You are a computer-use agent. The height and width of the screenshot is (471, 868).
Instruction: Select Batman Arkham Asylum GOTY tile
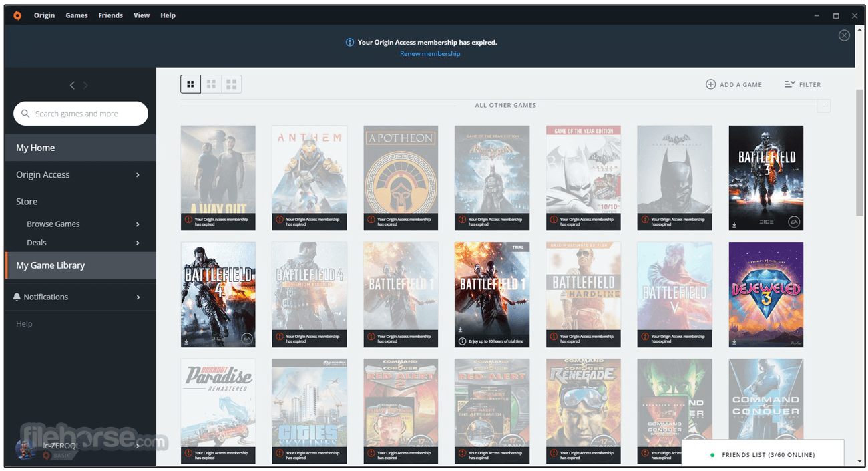click(492, 178)
